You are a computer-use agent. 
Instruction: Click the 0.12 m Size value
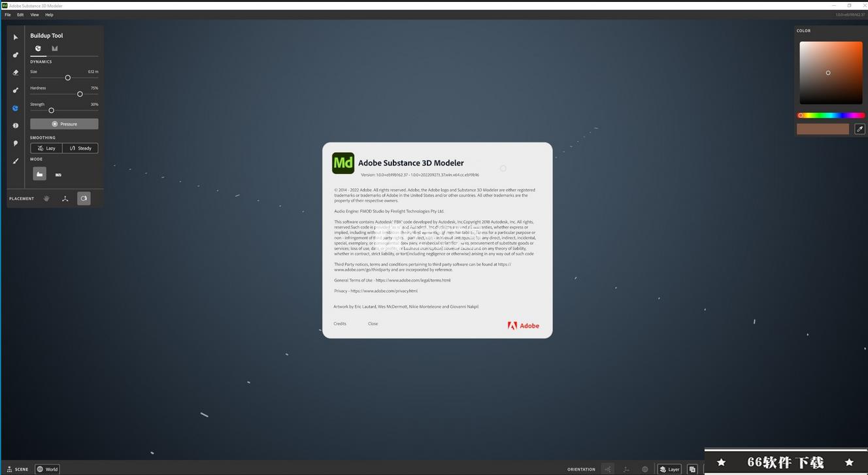(93, 72)
